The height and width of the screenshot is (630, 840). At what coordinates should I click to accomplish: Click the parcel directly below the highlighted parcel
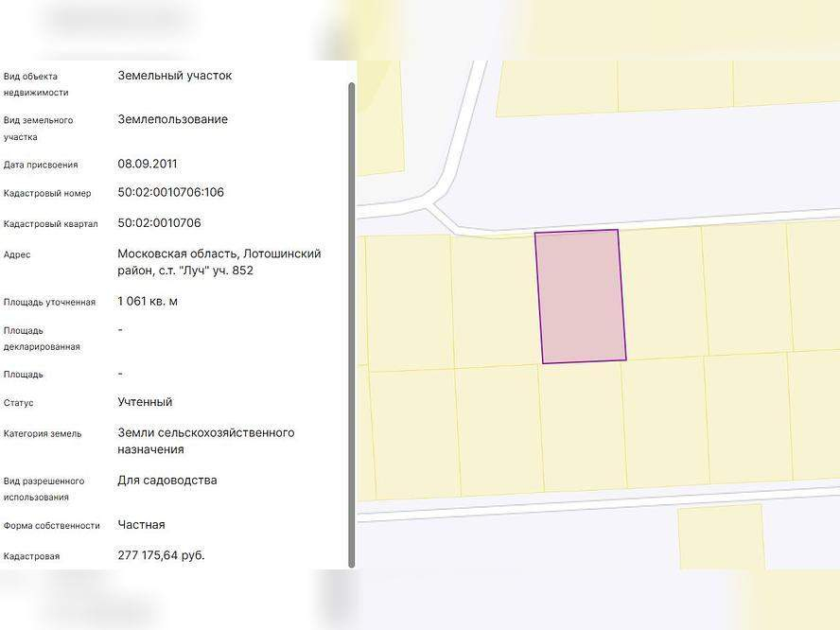[x=582, y=426]
